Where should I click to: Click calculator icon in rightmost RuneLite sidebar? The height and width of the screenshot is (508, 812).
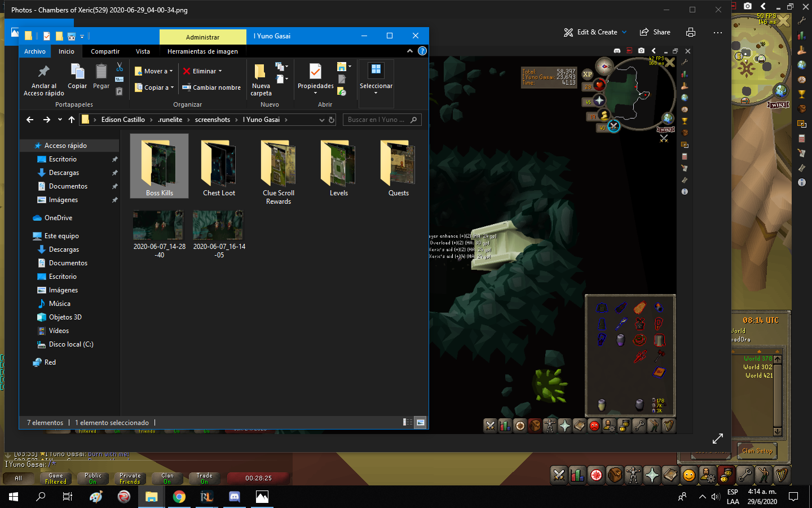[802, 138]
